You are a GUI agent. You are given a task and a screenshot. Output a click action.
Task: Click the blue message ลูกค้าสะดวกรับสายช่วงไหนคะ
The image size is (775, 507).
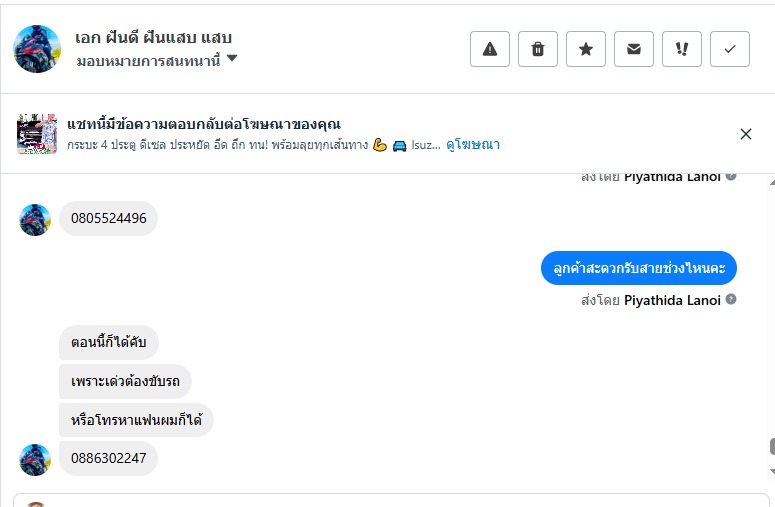coord(639,268)
